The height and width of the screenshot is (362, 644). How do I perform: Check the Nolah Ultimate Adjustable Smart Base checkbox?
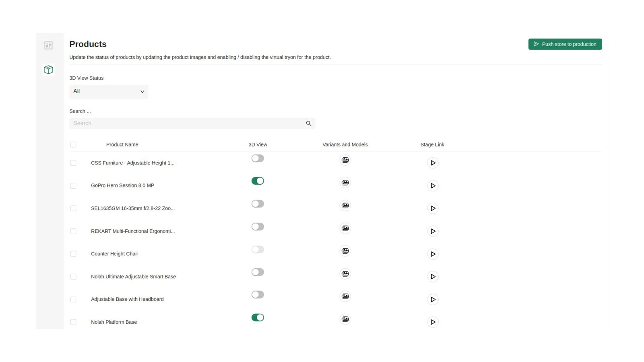[73, 276]
